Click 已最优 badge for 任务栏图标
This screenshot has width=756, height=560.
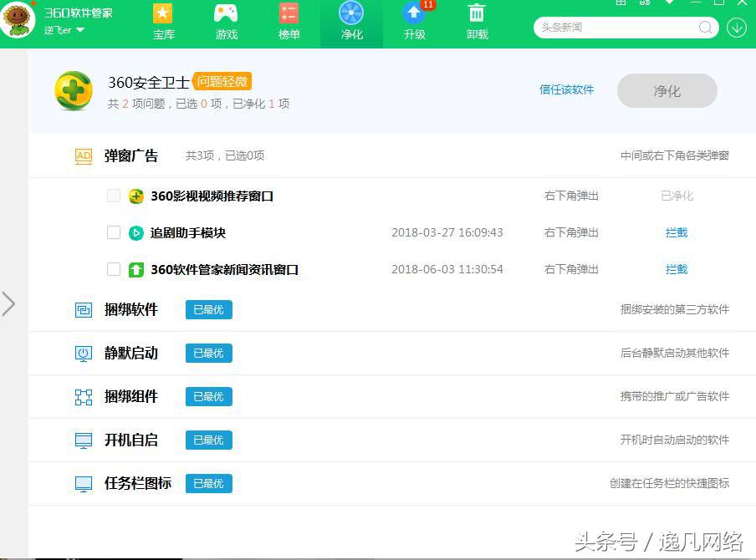click(209, 483)
